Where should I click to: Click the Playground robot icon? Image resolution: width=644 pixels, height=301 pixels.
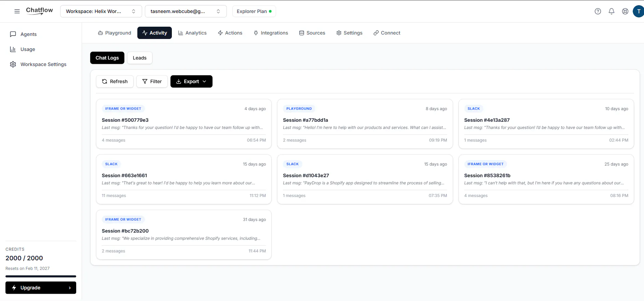[x=100, y=33]
